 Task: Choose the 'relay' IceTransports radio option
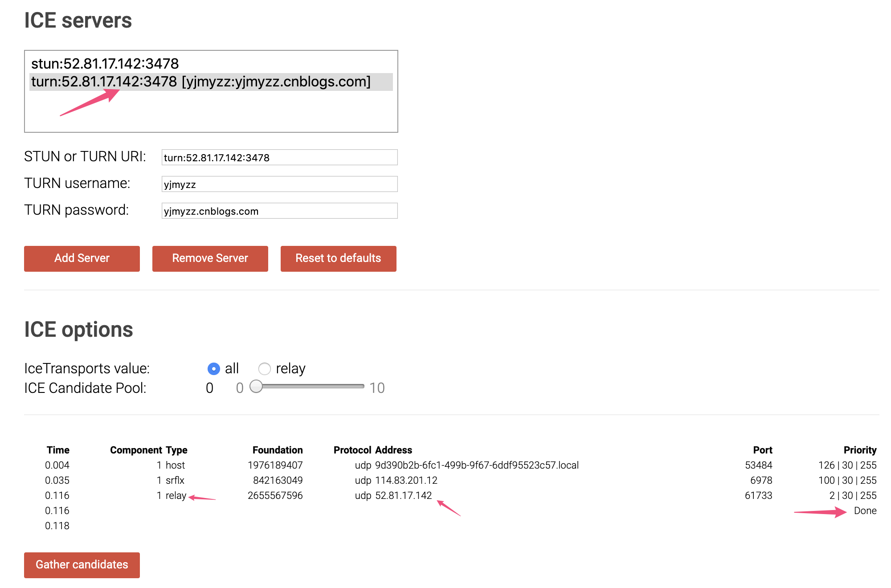point(265,369)
